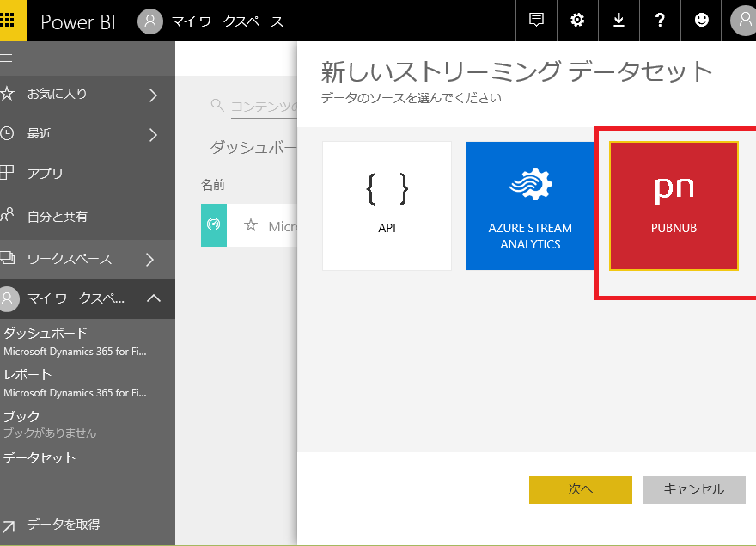Click the マイ ワークスペース sidebar avatar
This screenshot has width=756, height=546.
click(9, 299)
